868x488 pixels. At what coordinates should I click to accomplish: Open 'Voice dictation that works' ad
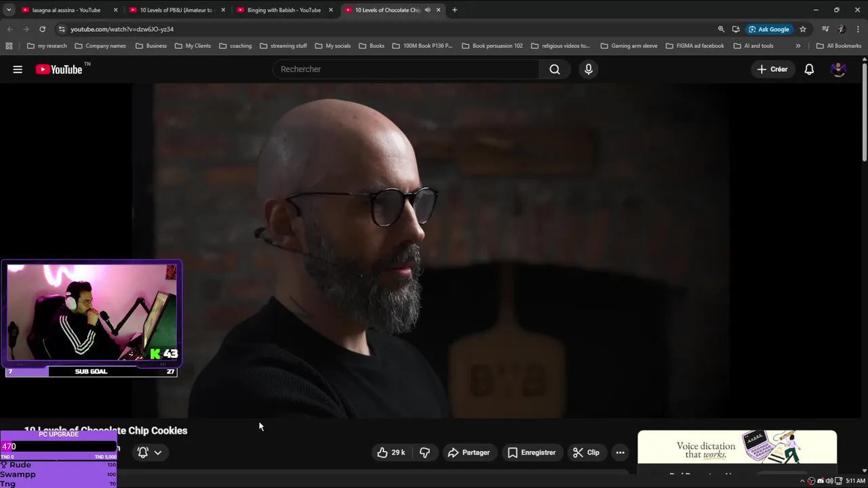[737, 449]
